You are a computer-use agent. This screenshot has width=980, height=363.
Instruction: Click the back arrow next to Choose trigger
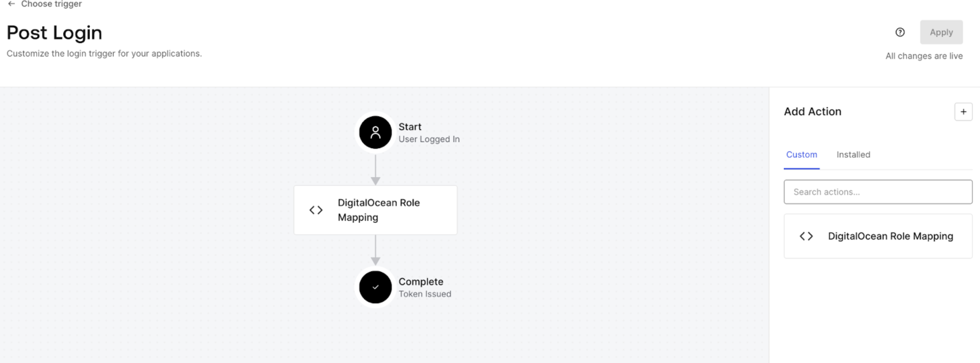click(x=11, y=4)
